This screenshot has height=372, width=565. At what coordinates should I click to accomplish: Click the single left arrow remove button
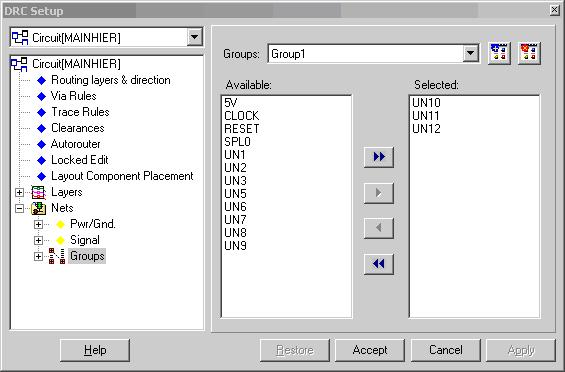click(379, 228)
